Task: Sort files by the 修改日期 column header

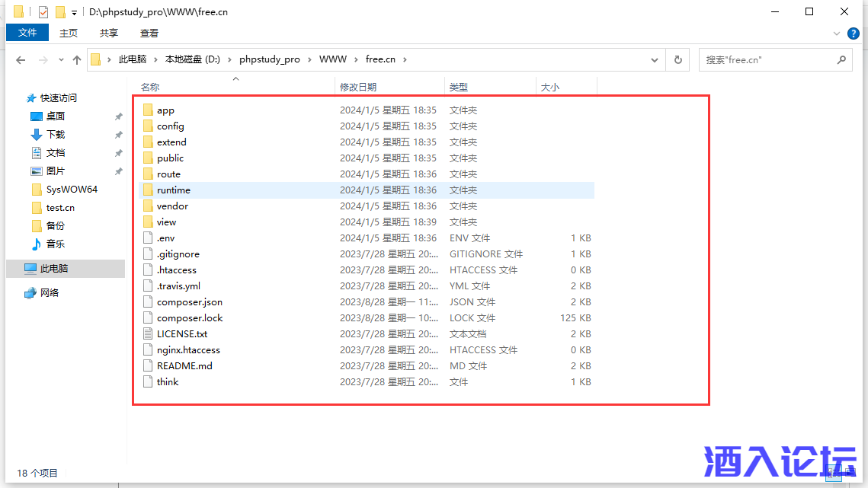Action: [x=358, y=88]
